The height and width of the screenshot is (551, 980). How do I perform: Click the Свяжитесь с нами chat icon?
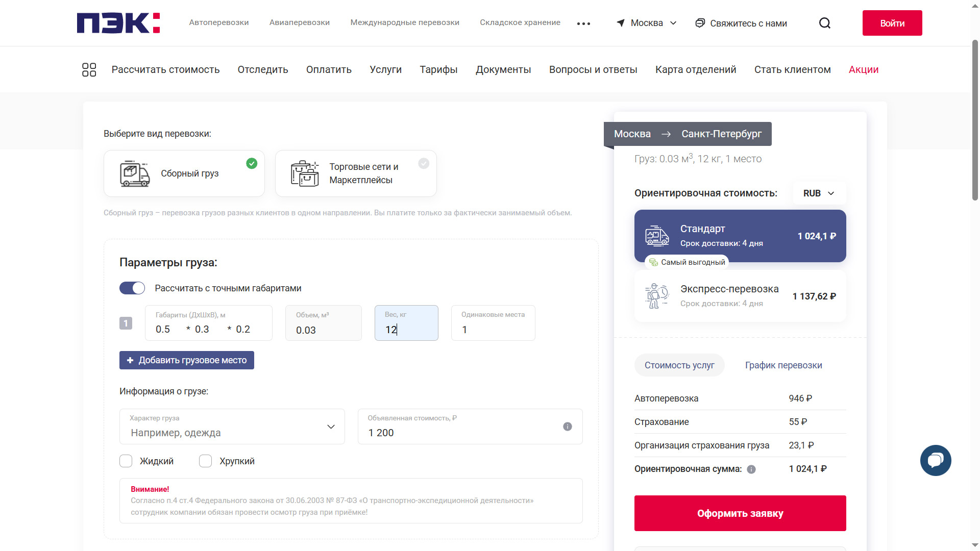[x=700, y=23]
